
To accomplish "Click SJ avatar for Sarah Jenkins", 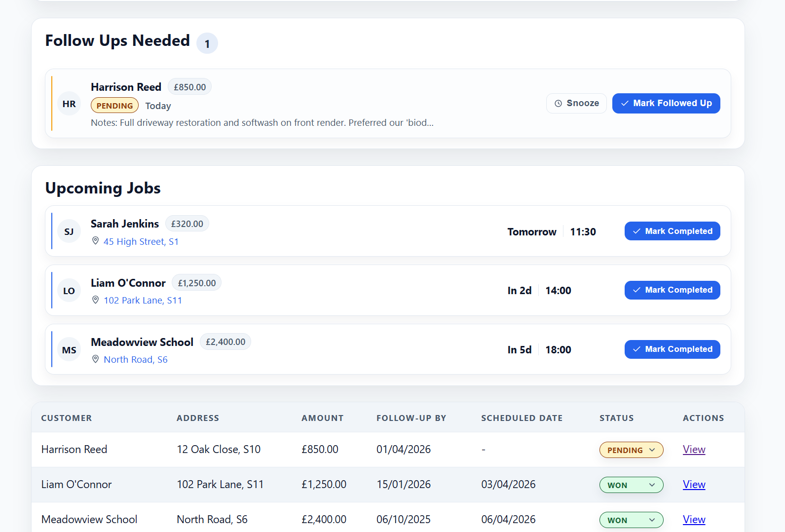I will coord(69,231).
